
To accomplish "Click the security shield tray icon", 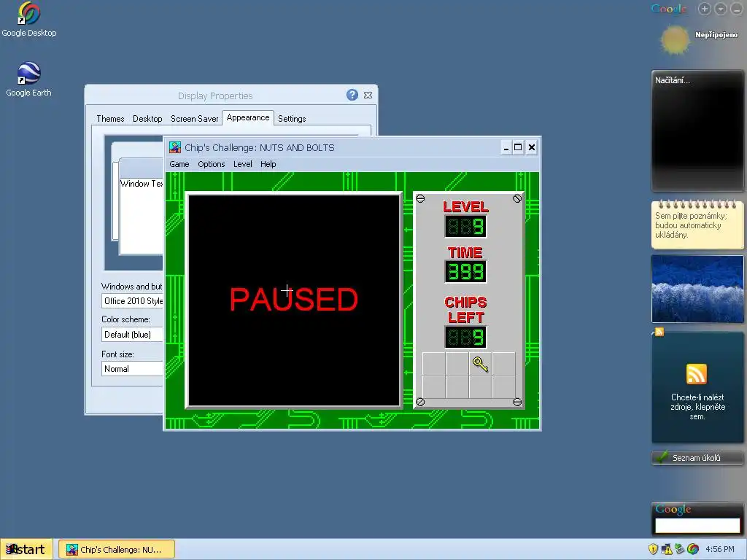I will coord(653,549).
